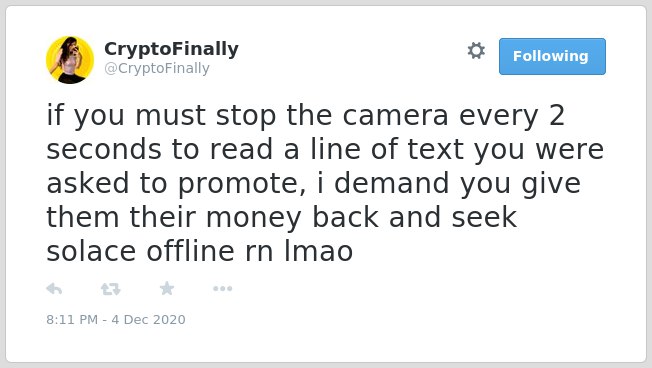Expand more tweet actions with the ellipsis
Image resolution: width=652 pixels, height=368 pixels.
coord(222,289)
